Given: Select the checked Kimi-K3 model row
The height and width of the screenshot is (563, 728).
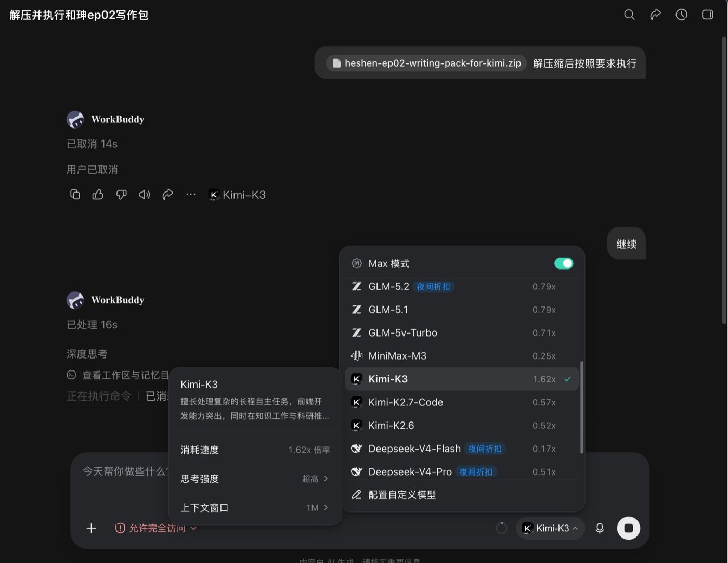Looking at the screenshot, I should point(462,379).
